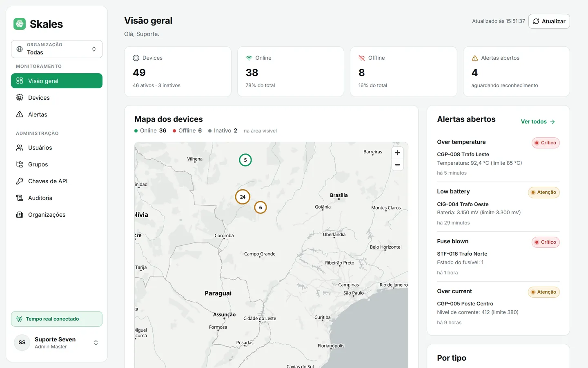Click the Organizações building icon
The width and height of the screenshot is (588, 368).
point(20,215)
